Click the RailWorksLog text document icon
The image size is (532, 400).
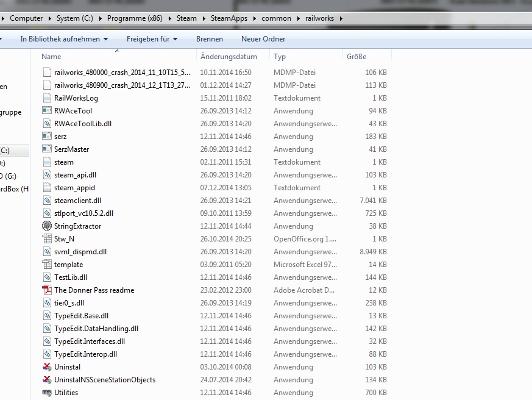(47, 98)
